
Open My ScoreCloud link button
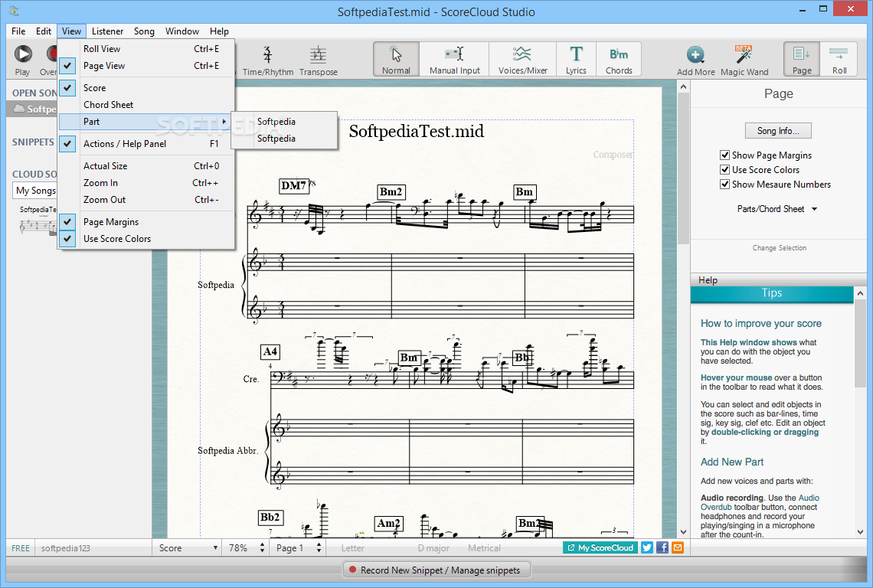pos(600,548)
